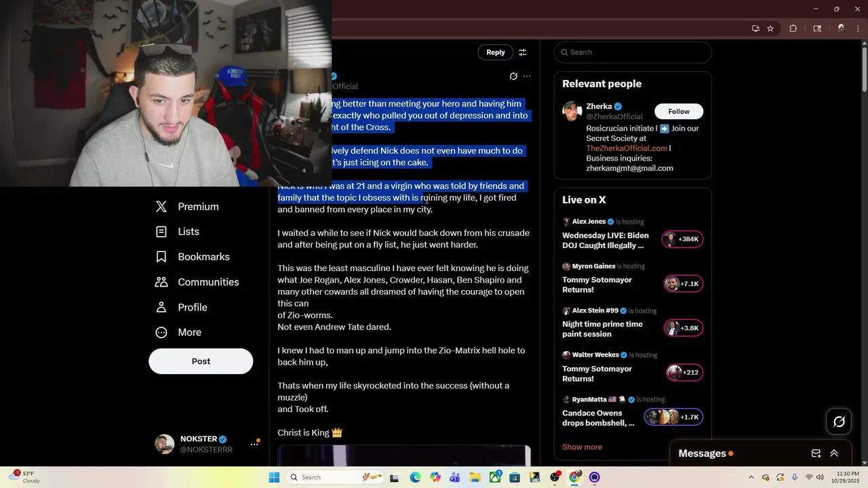Image resolution: width=868 pixels, height=488 pixels.
Task: Open Microsoft Edge from taskbar
Action: click(x=415, y=477)
